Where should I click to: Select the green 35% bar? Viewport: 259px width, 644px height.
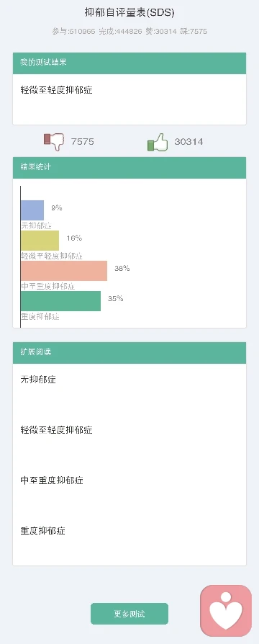(60, 301)
